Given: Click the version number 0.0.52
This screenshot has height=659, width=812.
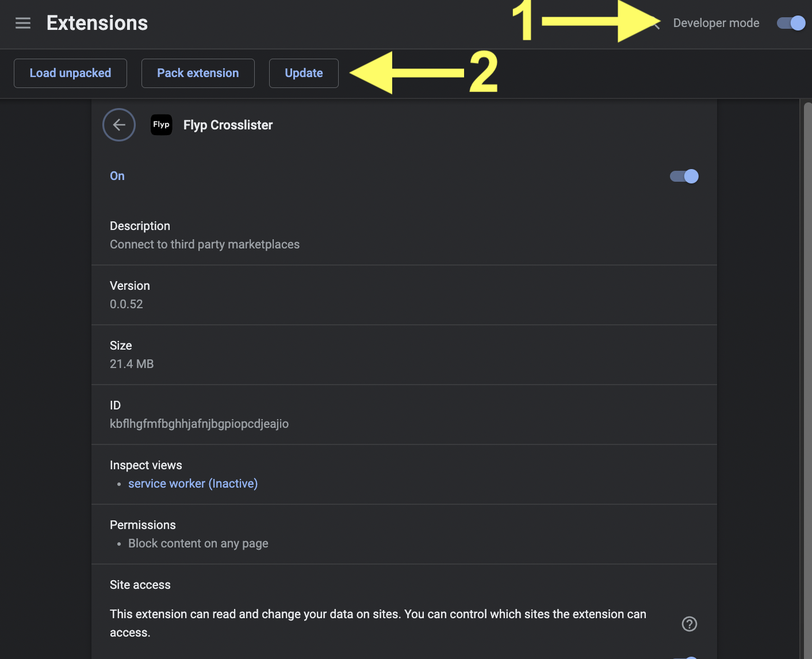Looking at the screenshot, I should (x=127, y=304).
